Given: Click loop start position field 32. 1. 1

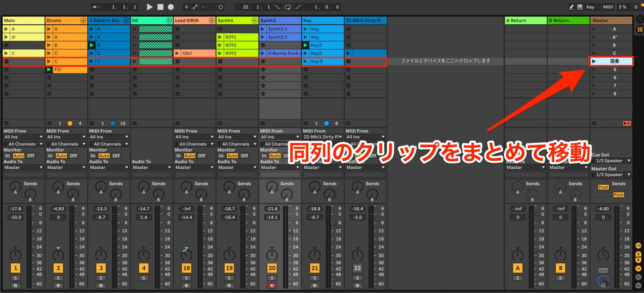Looking at the screenshot, I should [254, 7].
